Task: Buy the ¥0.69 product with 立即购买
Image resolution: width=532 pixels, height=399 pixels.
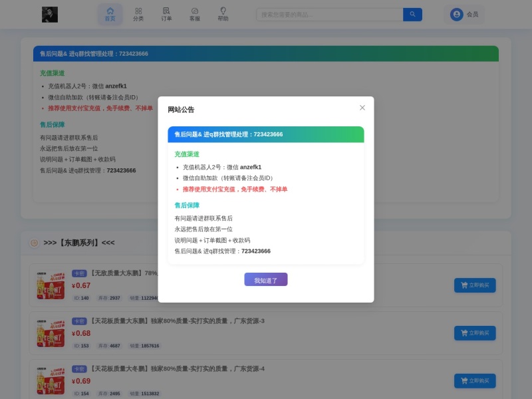Action: coord(475,381)
